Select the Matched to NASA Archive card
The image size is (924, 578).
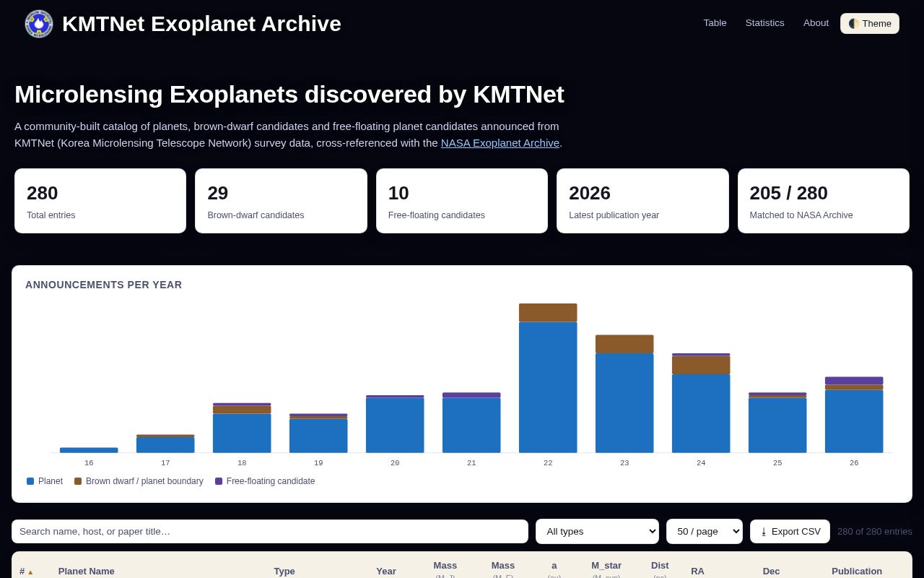click(824, 201)
